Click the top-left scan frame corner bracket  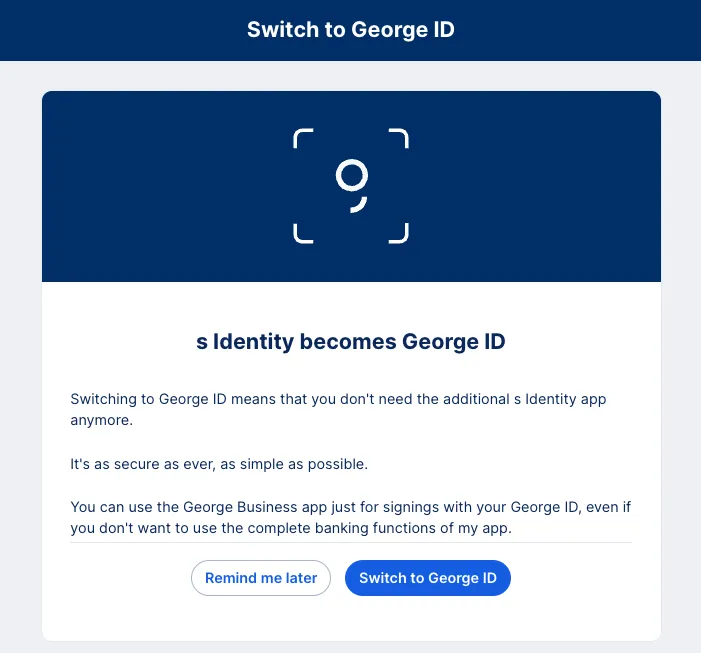(301, 136)
